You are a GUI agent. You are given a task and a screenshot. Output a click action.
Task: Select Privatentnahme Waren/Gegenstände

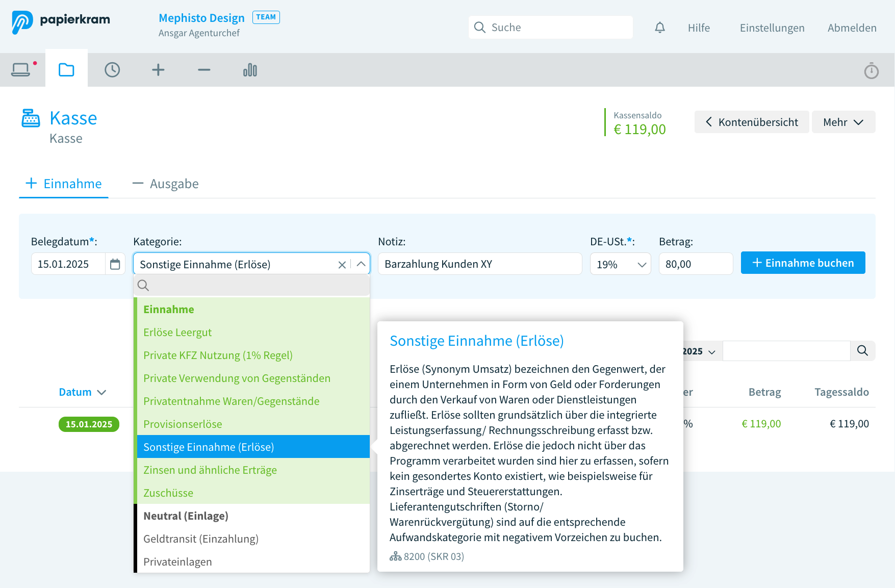coord(253,401)
